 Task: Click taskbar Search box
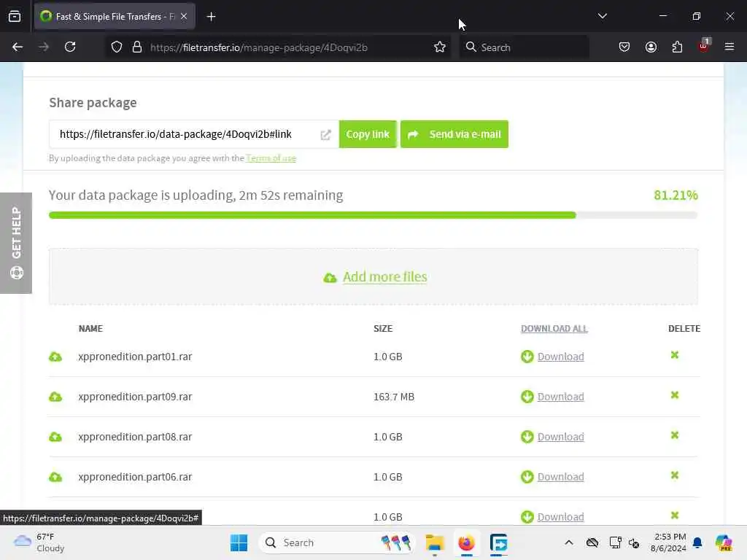[337, 542]
